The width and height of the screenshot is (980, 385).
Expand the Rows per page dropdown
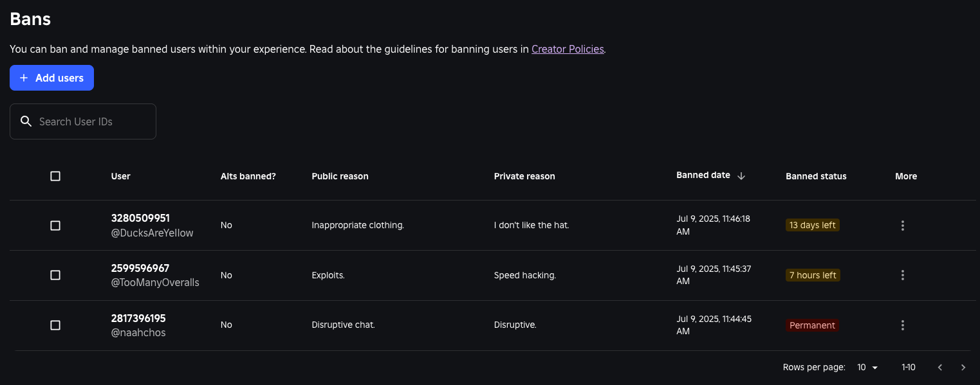click(867, 368)
